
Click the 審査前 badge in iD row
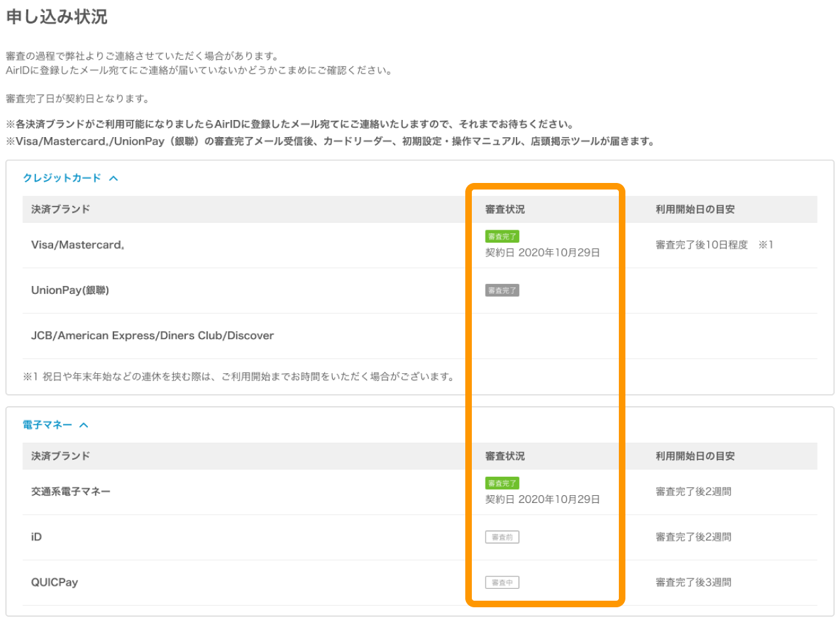[x=502, y=537]
